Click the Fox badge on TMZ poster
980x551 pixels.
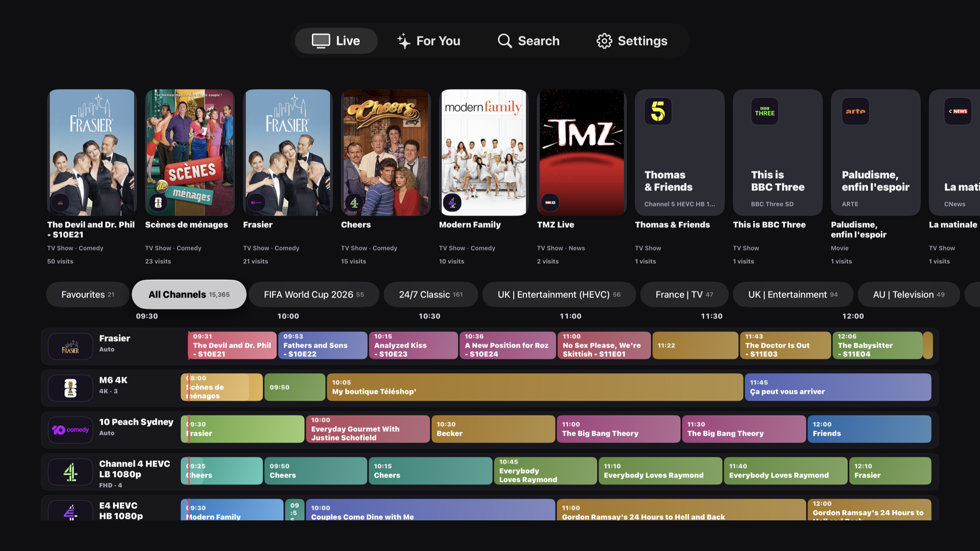[550, 203]
